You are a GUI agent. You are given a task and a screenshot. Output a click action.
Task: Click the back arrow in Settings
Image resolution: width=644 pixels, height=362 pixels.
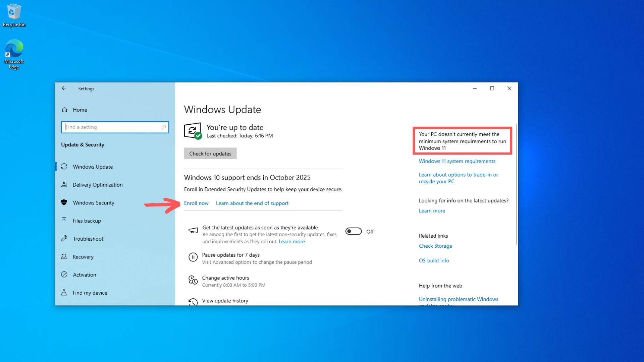(64, 88)
